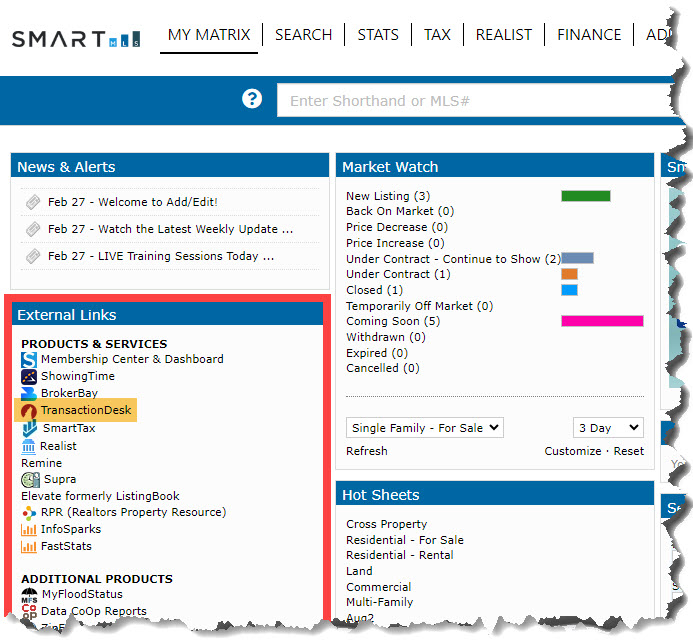Click the InfoSparks chart icon

click(x=29, y=530)
